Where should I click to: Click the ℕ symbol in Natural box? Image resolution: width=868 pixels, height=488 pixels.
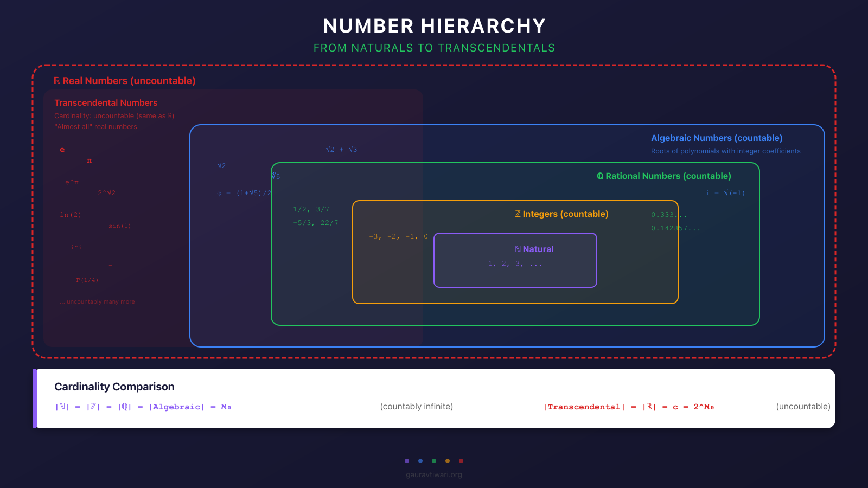coord(518,249)
